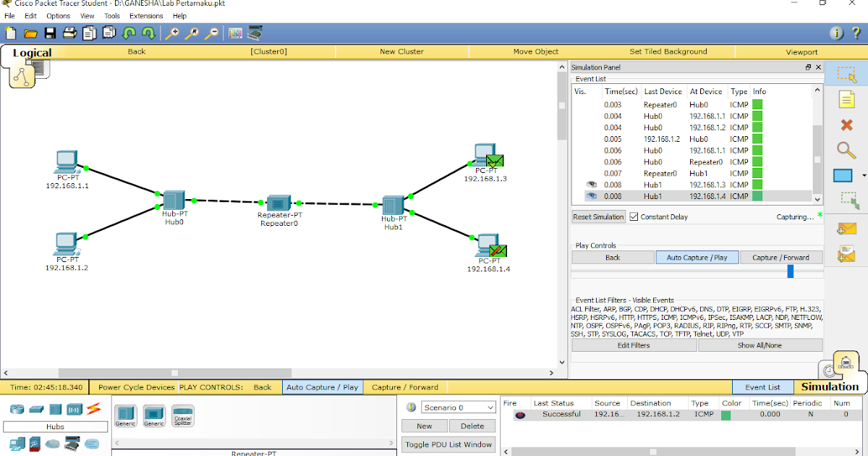
Task: Choose the Place Note tool
Action: point(846,99)
